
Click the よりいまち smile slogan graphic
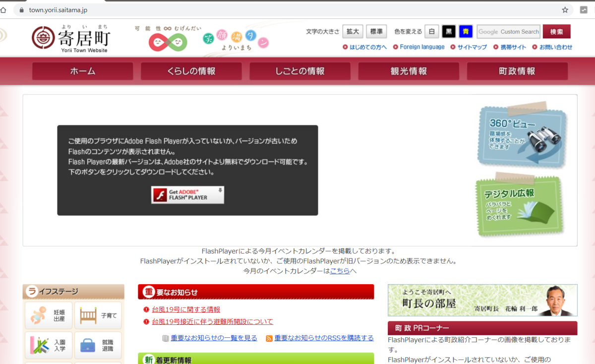click(236, 41)
